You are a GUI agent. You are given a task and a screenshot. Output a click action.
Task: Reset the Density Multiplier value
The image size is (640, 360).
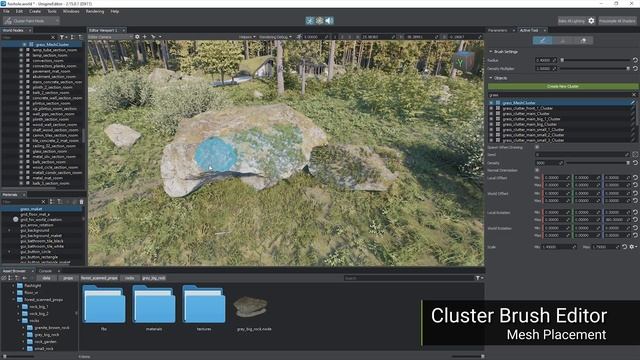click(635, 69)
